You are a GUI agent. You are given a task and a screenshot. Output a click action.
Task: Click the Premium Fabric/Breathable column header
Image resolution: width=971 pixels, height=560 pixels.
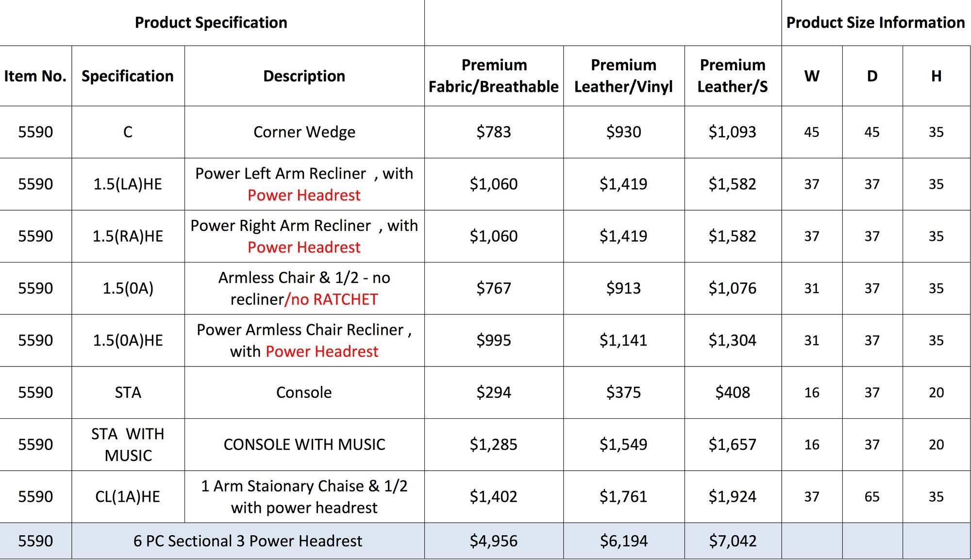point(494,76)
